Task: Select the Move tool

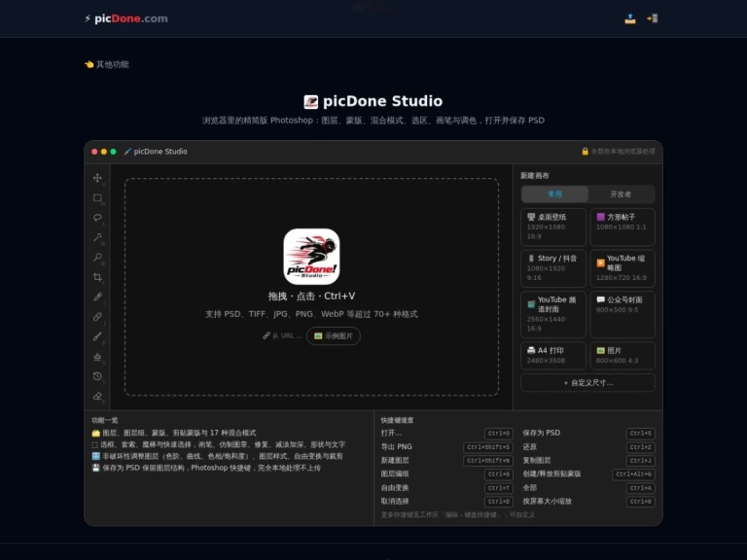Action: (x=97, y=178)
